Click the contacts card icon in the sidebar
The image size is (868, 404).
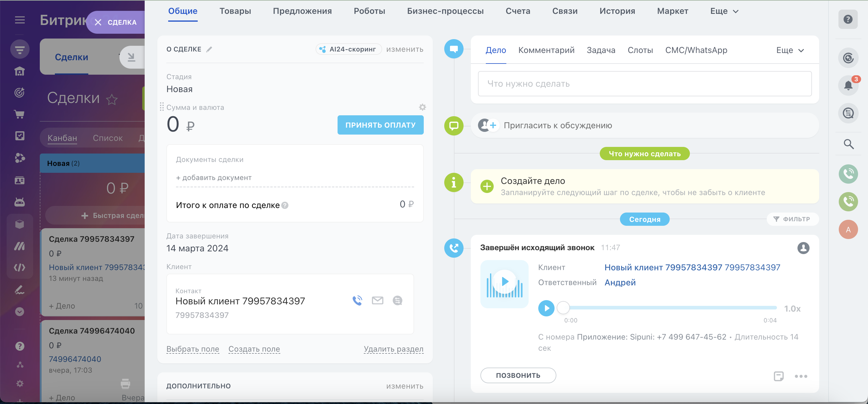coord(20,180)
